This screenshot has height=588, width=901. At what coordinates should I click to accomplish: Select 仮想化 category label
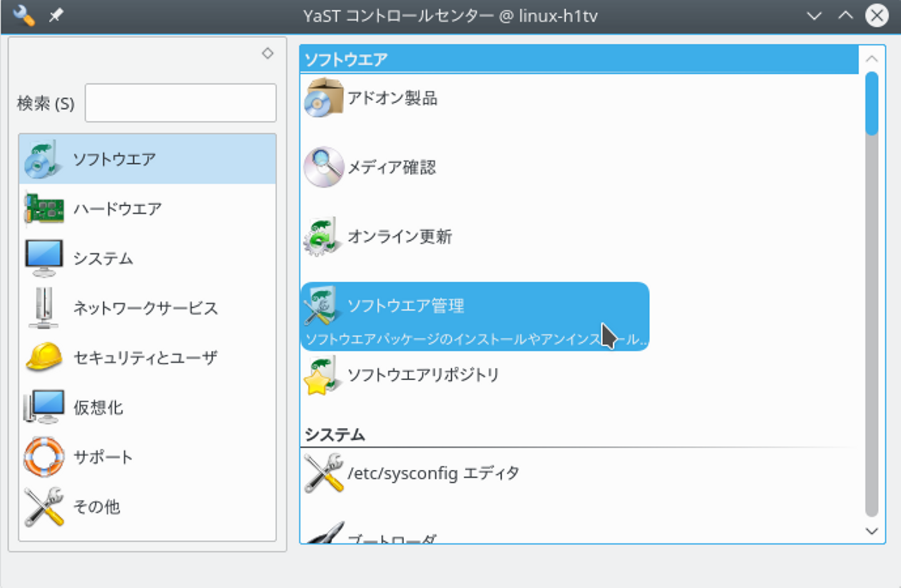(98, 408)
